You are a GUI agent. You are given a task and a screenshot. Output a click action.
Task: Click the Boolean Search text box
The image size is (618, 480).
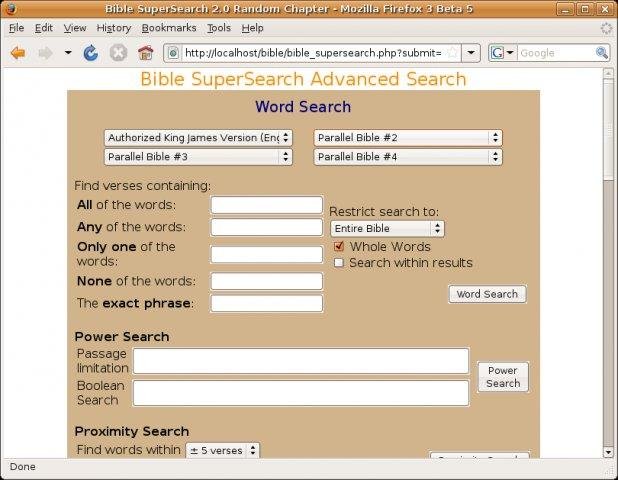[x=301, y=393]
